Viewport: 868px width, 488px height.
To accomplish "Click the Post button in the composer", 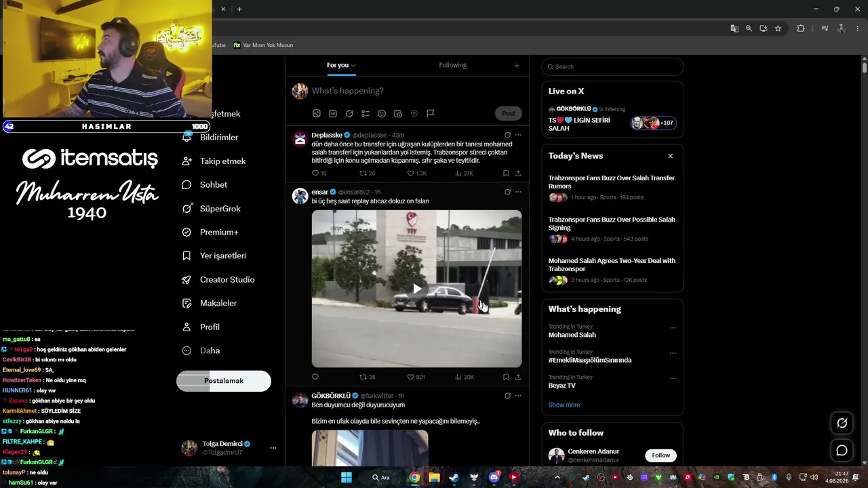I will [x=509, y=113].
